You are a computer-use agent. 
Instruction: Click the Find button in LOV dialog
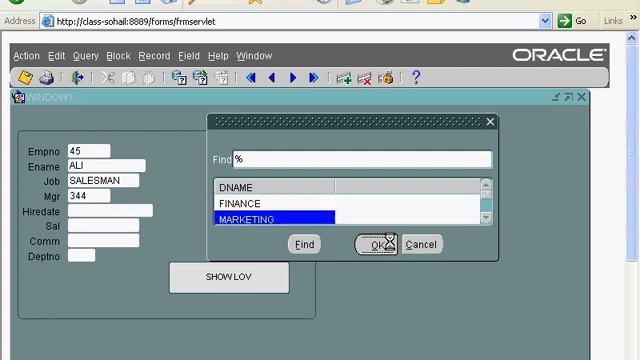304,244
